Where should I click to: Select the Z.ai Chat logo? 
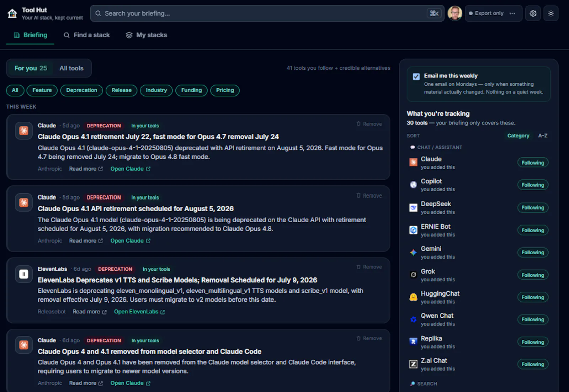point(413,364)
